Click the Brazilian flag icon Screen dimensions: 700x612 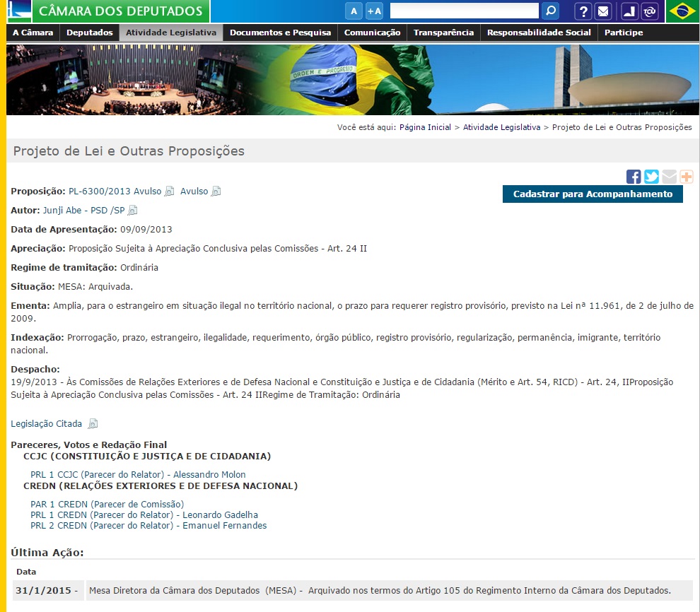click(x=682, y=11)
